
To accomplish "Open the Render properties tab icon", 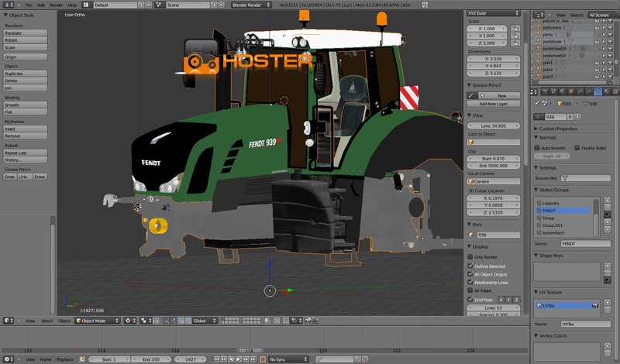I will [x=545, y=91].
